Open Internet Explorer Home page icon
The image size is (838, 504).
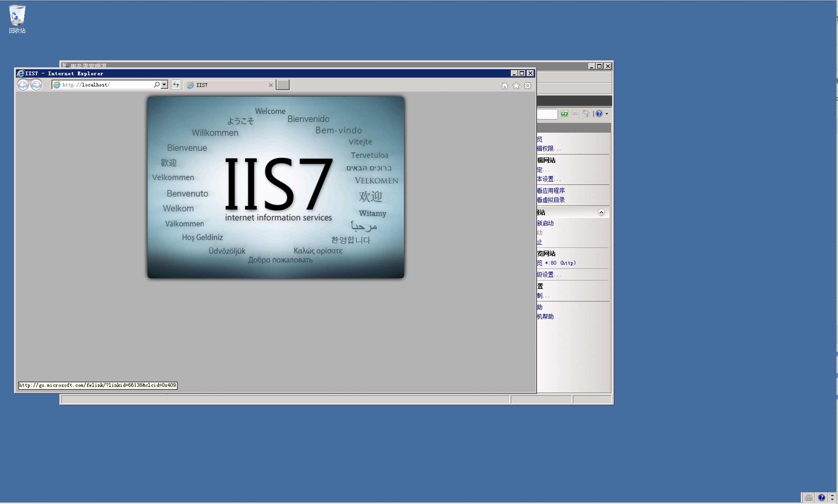click(x=505, y=86)
